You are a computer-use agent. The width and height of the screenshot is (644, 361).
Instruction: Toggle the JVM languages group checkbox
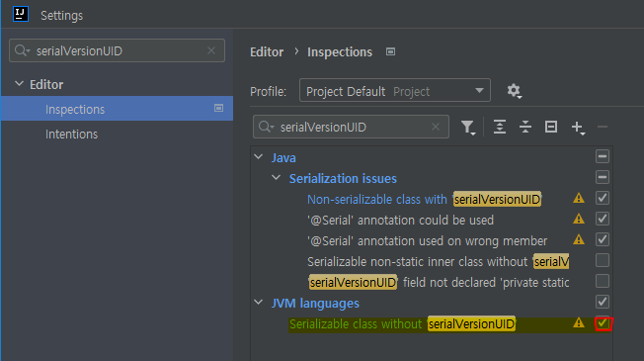(603, 302)
